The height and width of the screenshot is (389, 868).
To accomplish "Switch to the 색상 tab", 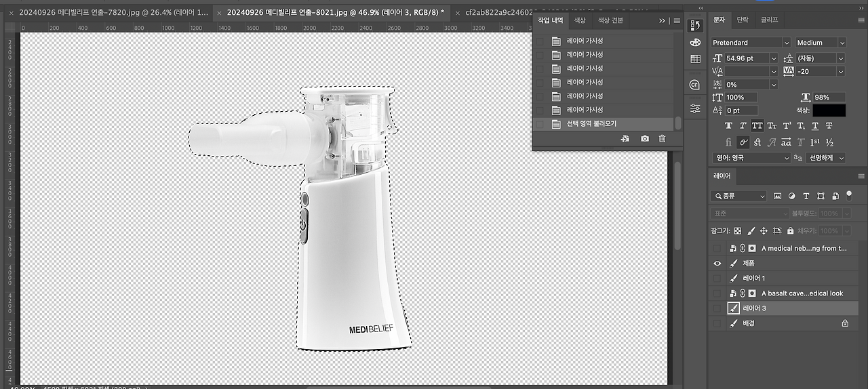I will tap(580, 20).
